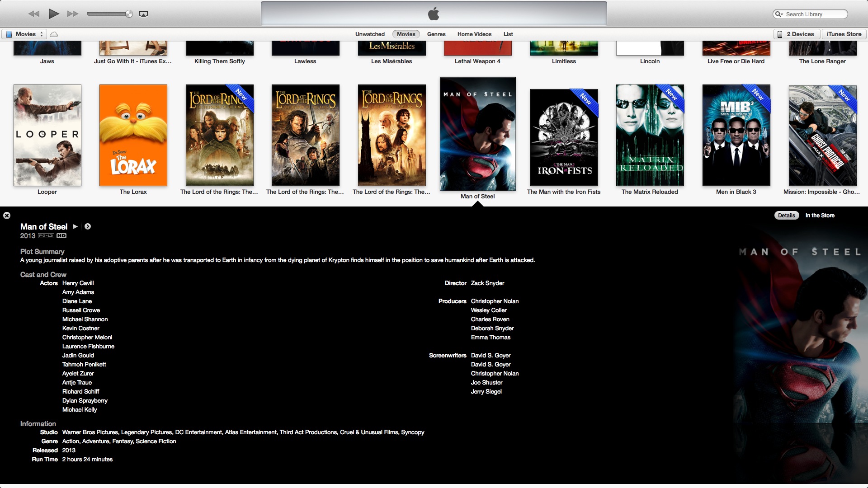Click the Run Time value 2 hours 24 minutes

87,460
